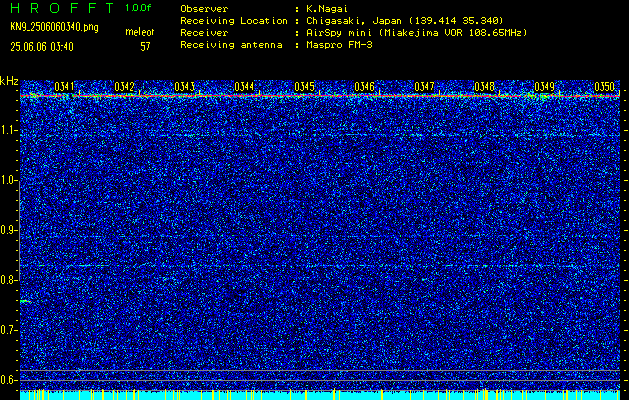This screenshot has height=400, width=629.
Task: Select the timestamp 25.06.06 03:40
Action: tap(42, 47)
